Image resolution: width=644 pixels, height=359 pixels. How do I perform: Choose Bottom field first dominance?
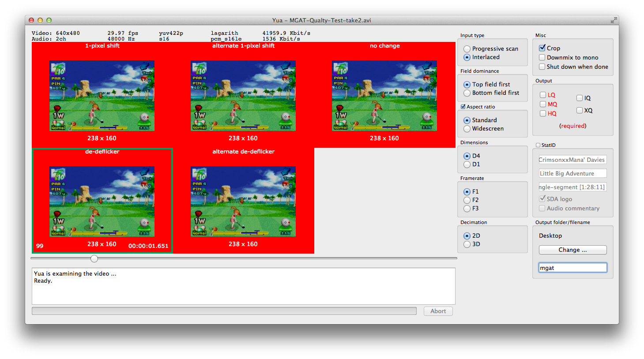pos(467,93)
